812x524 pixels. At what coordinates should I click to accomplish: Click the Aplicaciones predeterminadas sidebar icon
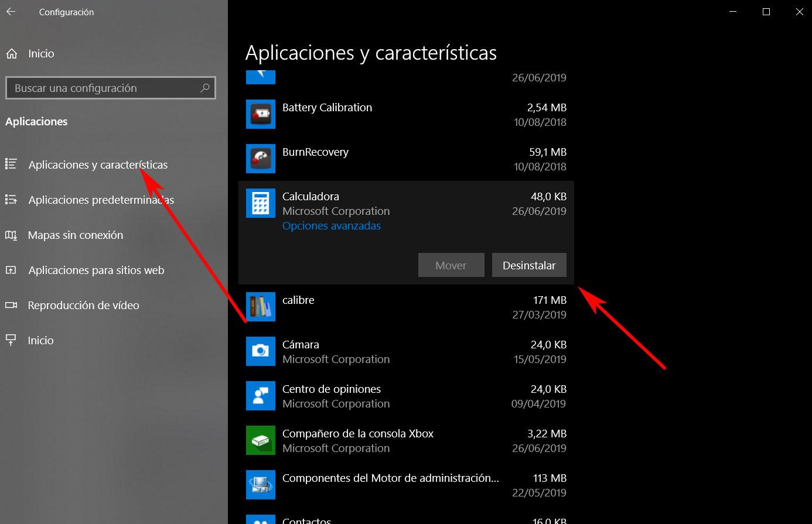(11, 200)
